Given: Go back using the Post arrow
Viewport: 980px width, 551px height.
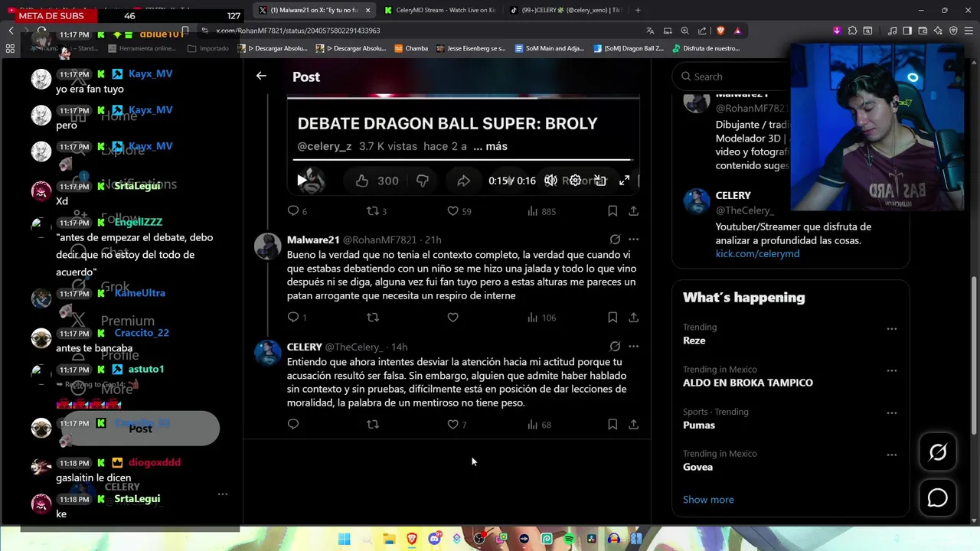Looking at the screenshot, I should (x=261, y=76).
